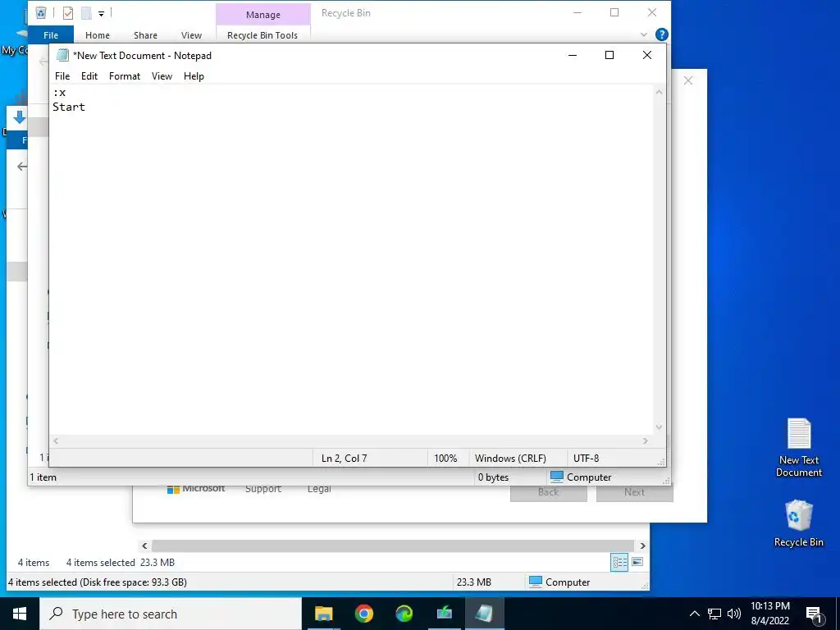
Task: Expand the Recycle Bin ribbon chevron
Action: (644, 34)
